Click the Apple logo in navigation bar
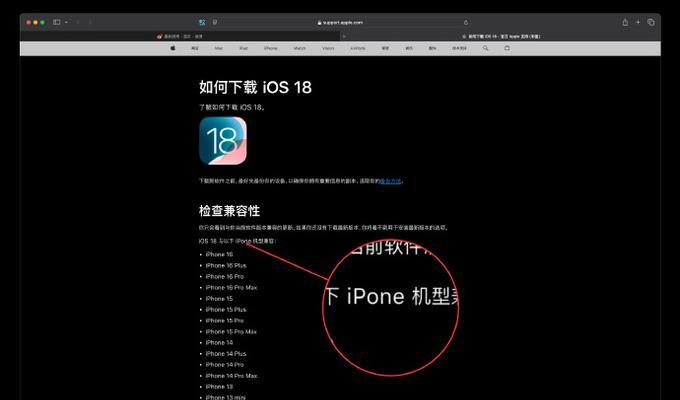This screenshot has width=680, height=400. 173,48
